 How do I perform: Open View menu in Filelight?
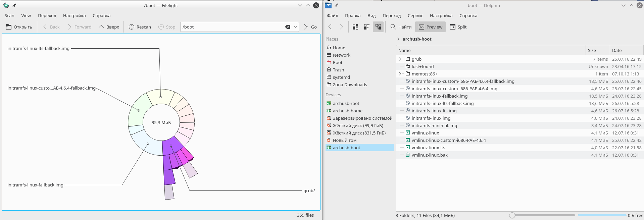tap(26, 15)
